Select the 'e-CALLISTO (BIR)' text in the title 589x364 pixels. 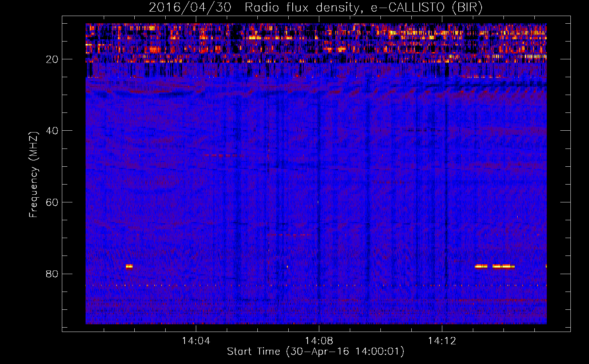pyautogui.click(x=427, y=7)
